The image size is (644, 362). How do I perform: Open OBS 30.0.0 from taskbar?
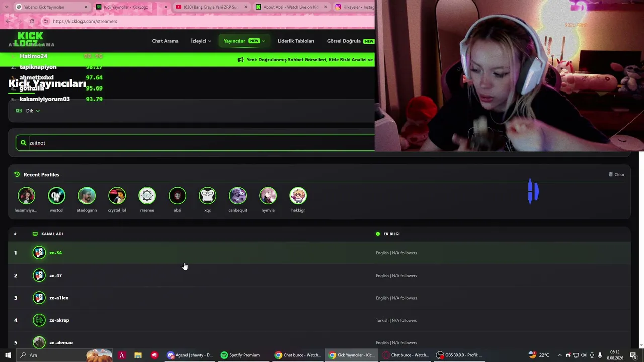click(x=459, y=355)
